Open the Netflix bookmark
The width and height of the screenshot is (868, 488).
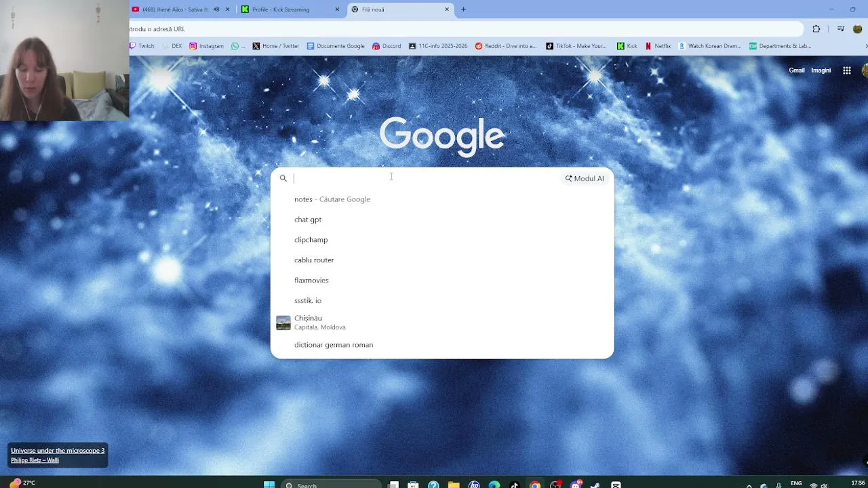(658, 46)
